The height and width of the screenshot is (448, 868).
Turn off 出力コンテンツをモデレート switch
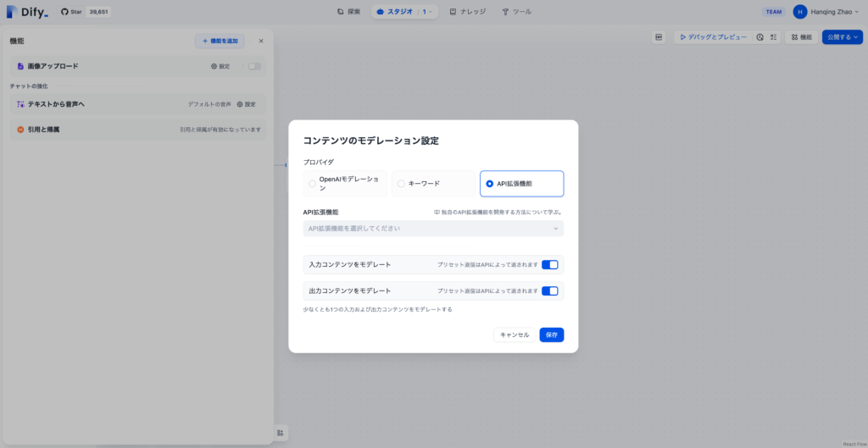click(549, 290)
